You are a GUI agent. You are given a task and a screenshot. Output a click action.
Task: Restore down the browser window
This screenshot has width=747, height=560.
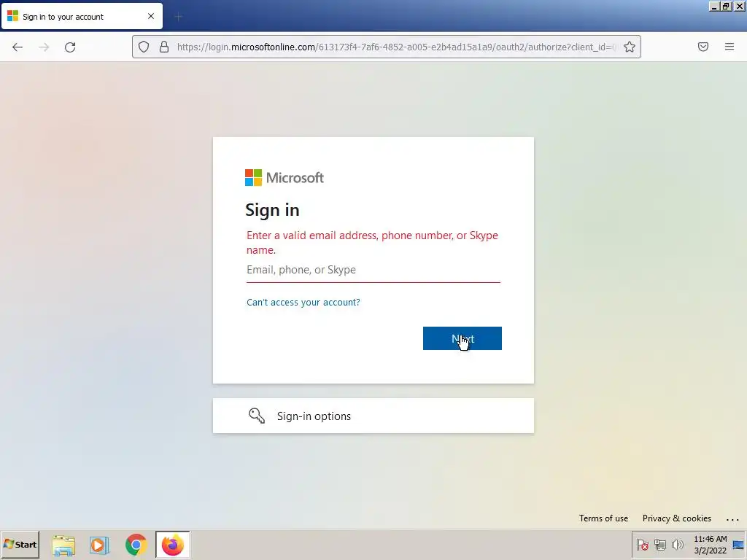pyautogui.click(x=726, y=7)
